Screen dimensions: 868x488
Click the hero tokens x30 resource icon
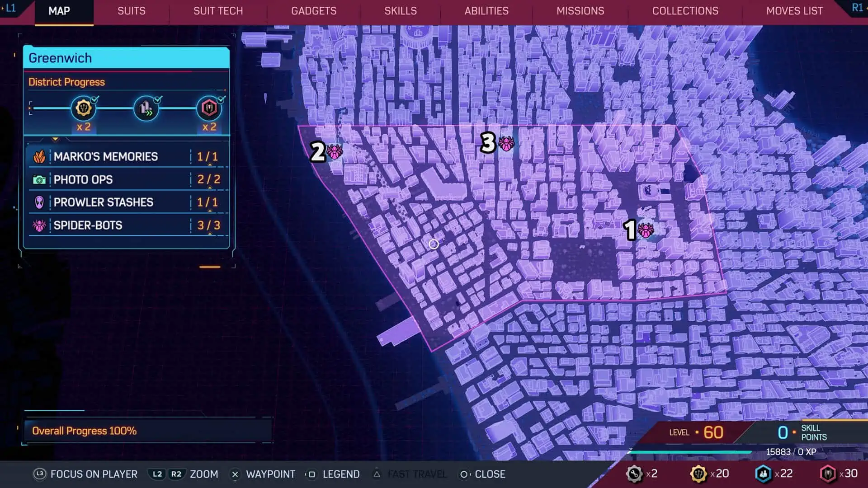[x=828, y=474]
